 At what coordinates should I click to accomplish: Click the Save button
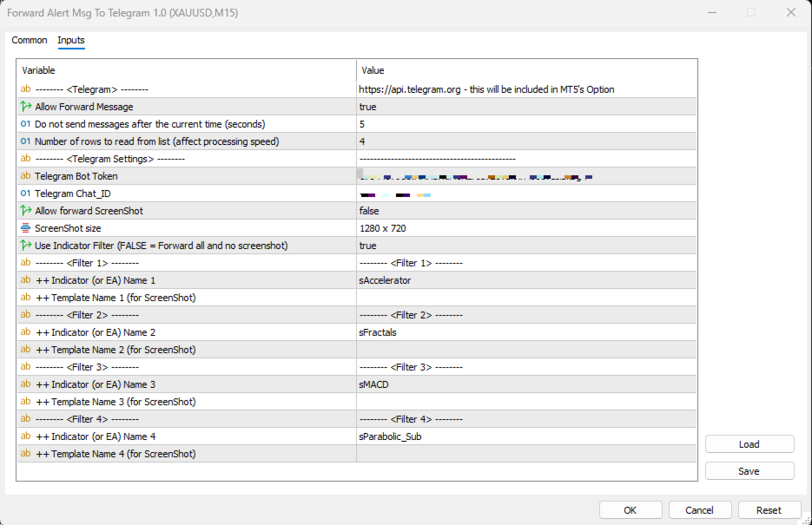[x=749, y=471]
